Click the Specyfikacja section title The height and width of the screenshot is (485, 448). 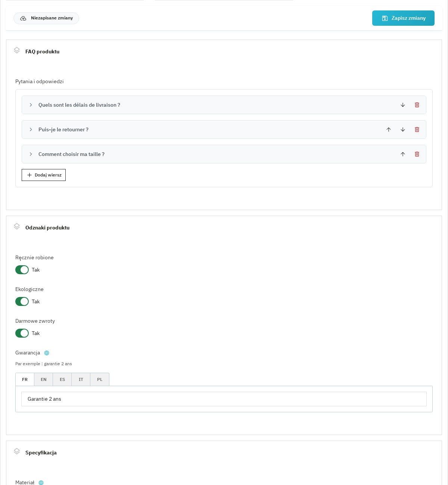click(41, 453)
